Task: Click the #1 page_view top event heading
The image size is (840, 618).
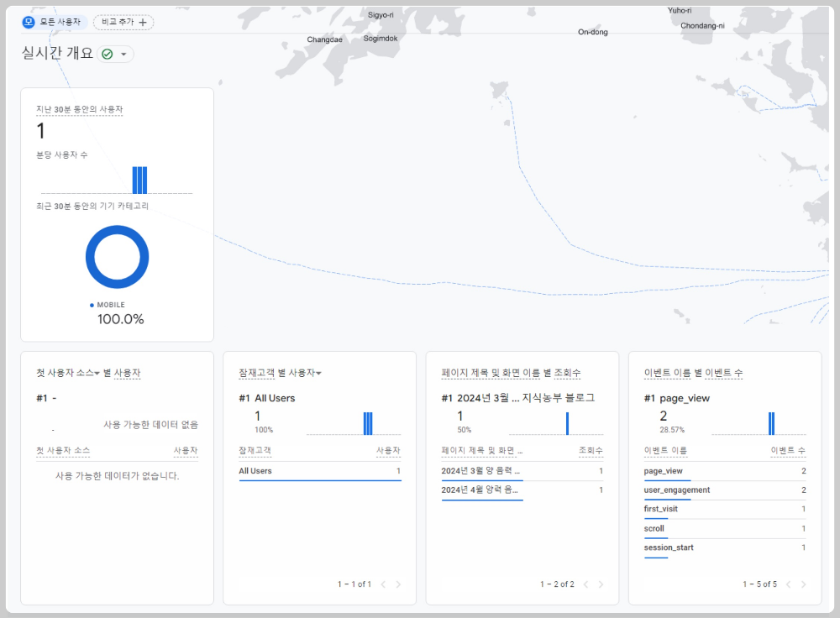Action: point(676,399)
